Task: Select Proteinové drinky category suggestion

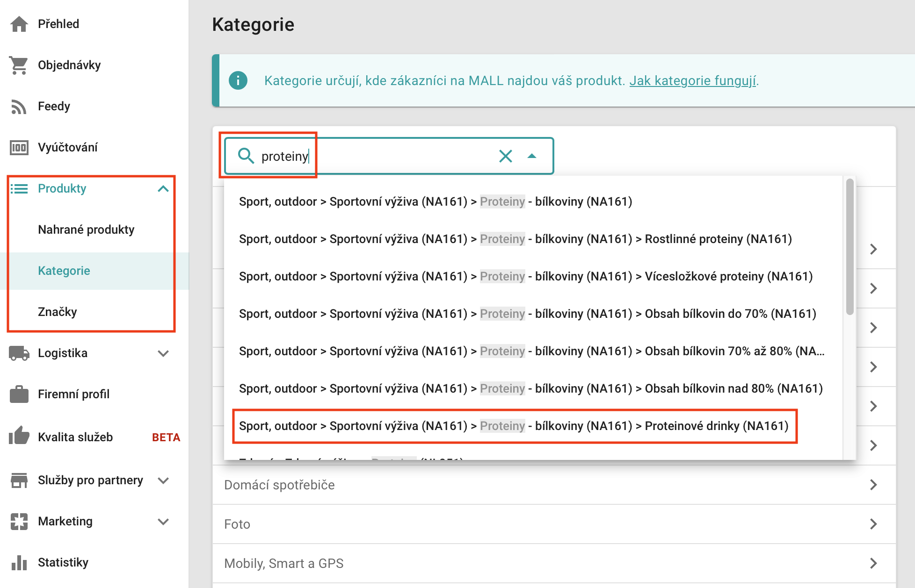Action: pos(514,426)
